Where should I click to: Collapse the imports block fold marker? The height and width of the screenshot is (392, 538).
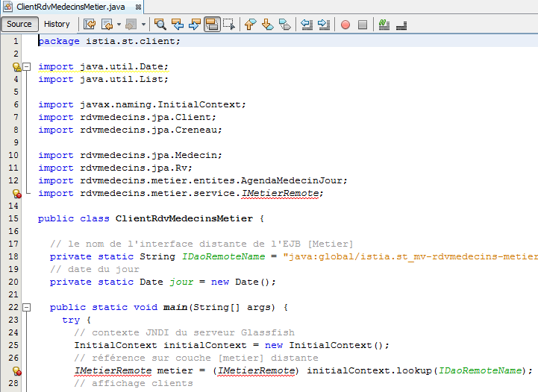tap(27, 66)
